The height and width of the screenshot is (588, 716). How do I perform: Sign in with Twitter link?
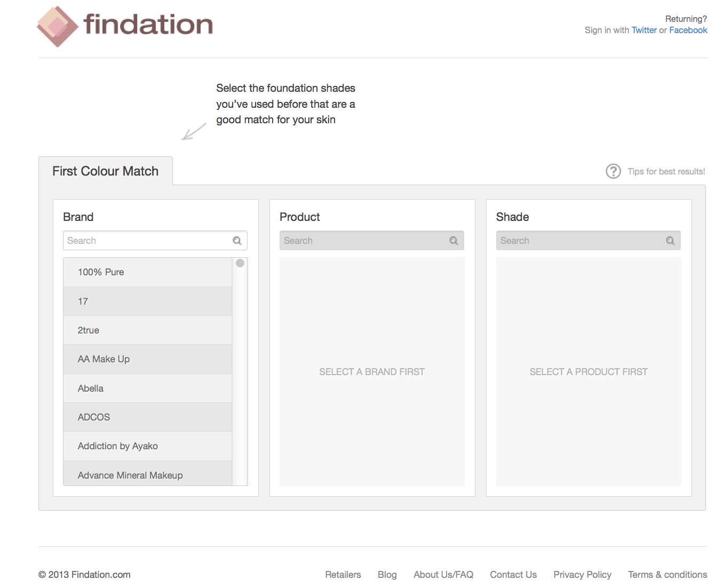tap(644, 30)
